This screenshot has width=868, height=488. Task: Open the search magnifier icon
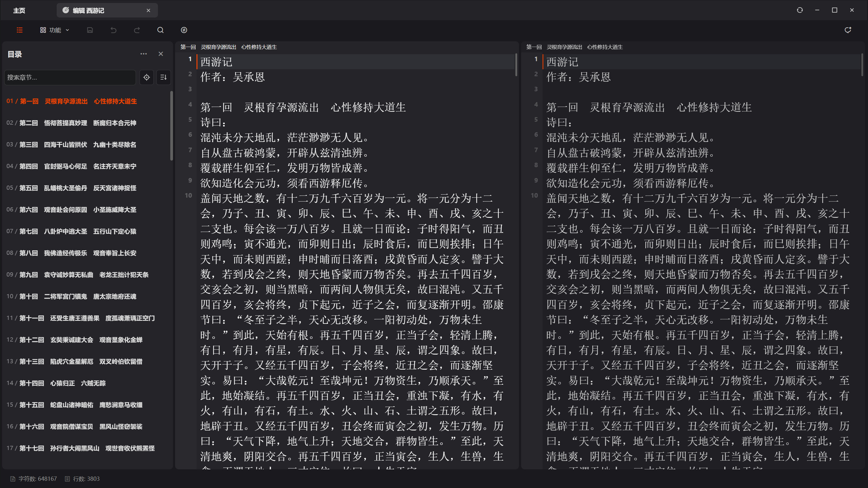[x=160, y=30]
